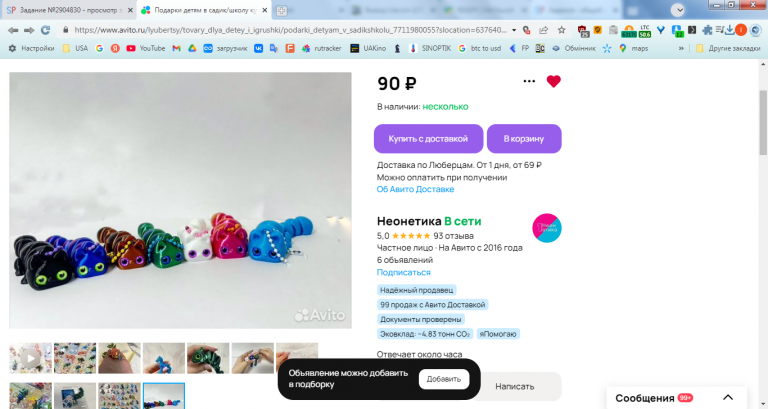The image size is (768, 409).
Task: Select the green dragon toy thumbnail
Action: pyautogui.click(x=208, y=358)
